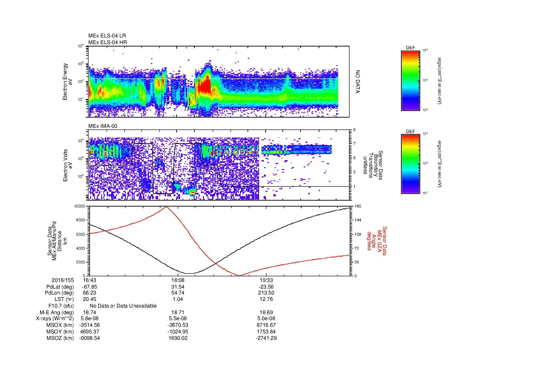Click the 'MEx ELS-04 HR' plot title
555x392 pixels.
coord(107,42)
